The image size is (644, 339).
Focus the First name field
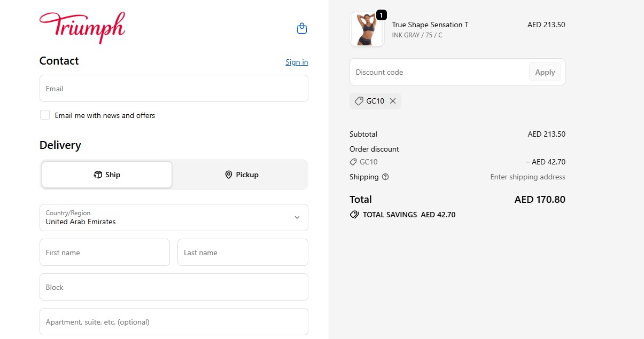pos(105,252)
